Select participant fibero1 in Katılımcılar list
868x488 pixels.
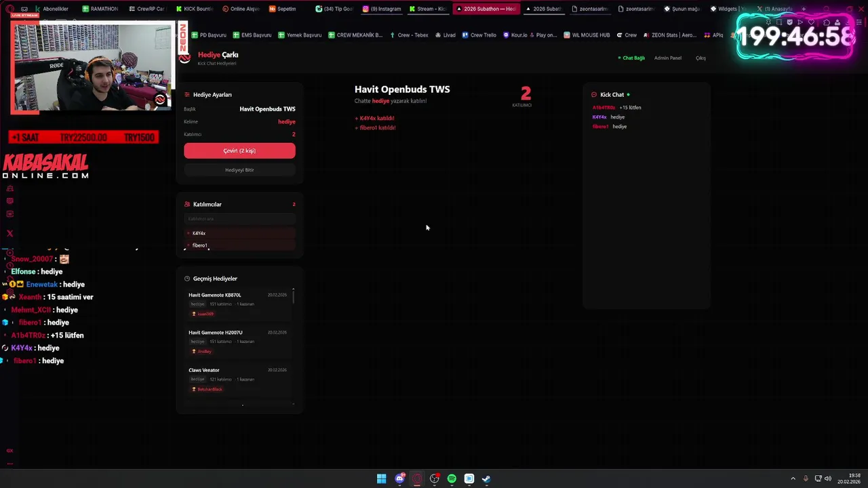tap(239, 245)
